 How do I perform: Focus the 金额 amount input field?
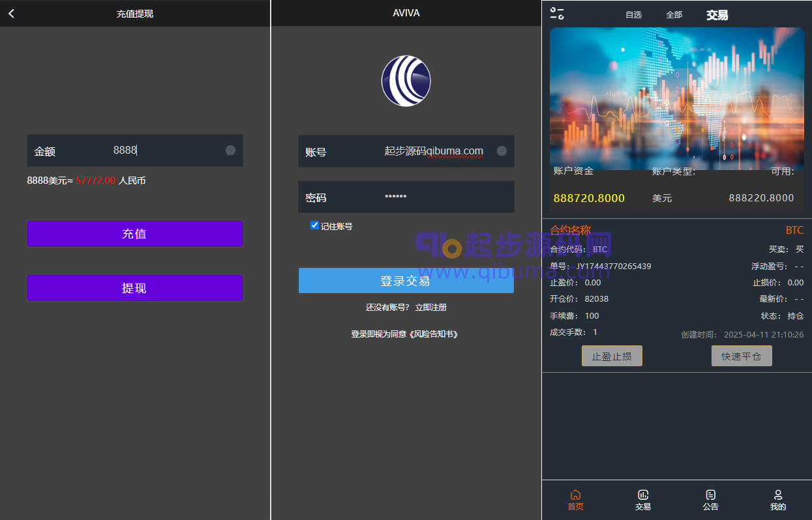[x=134, y=151]
